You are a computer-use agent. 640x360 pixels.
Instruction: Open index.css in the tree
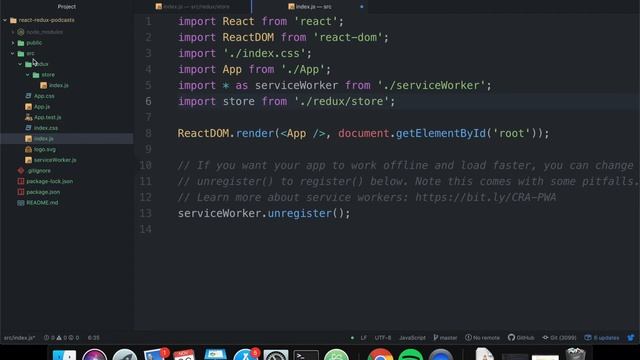46,128
